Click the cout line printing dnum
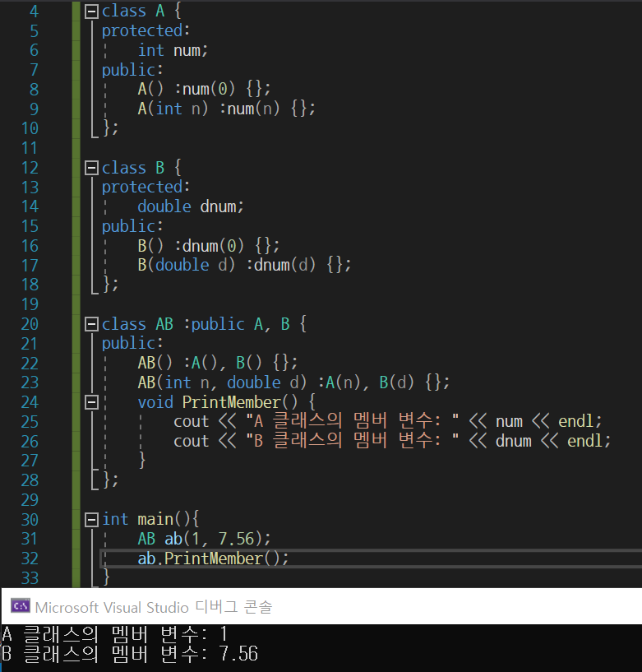Viewport: 642px width, 672px height. tap(392, 442)
